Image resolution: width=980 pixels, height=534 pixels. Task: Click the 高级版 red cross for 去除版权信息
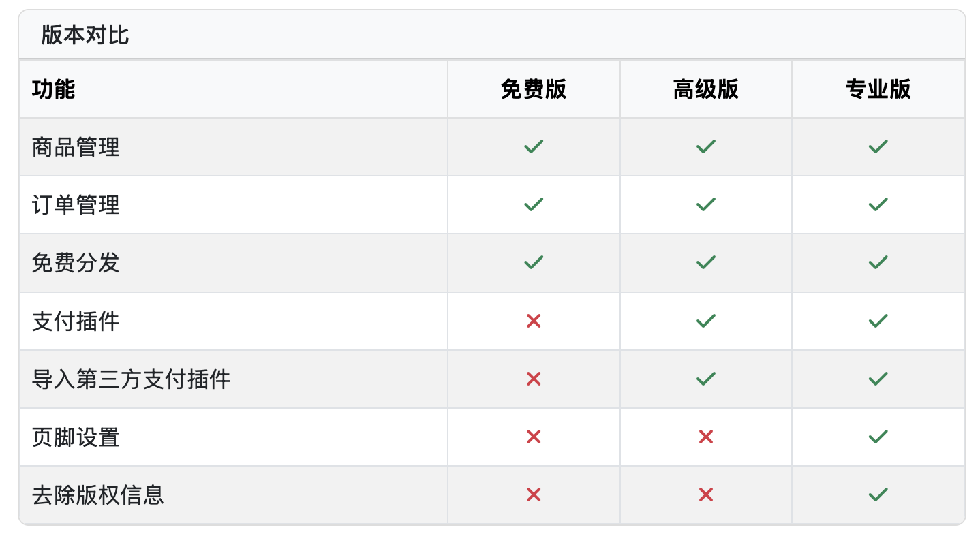(705, 494)
